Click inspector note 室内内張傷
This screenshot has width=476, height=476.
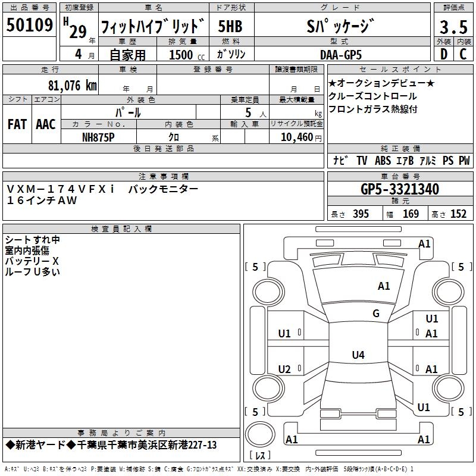27,250
